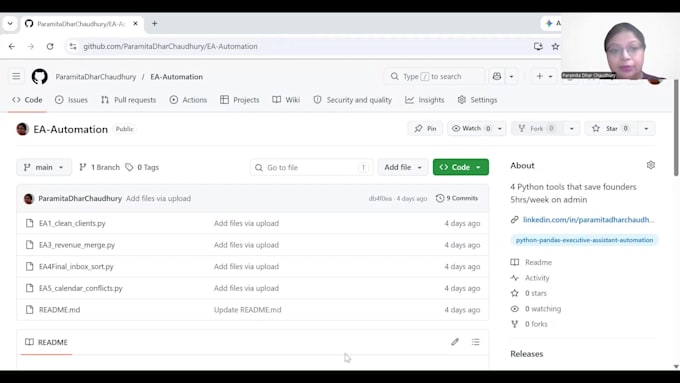This screenshot has width=680, height=383.
Task: Open the Add file dropdown
Action: (403, 167)
